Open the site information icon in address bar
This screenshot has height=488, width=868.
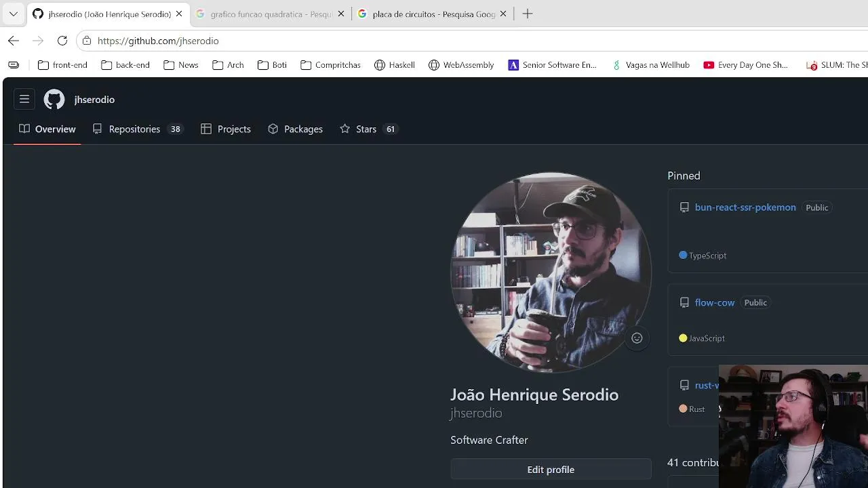click(87, 41)
